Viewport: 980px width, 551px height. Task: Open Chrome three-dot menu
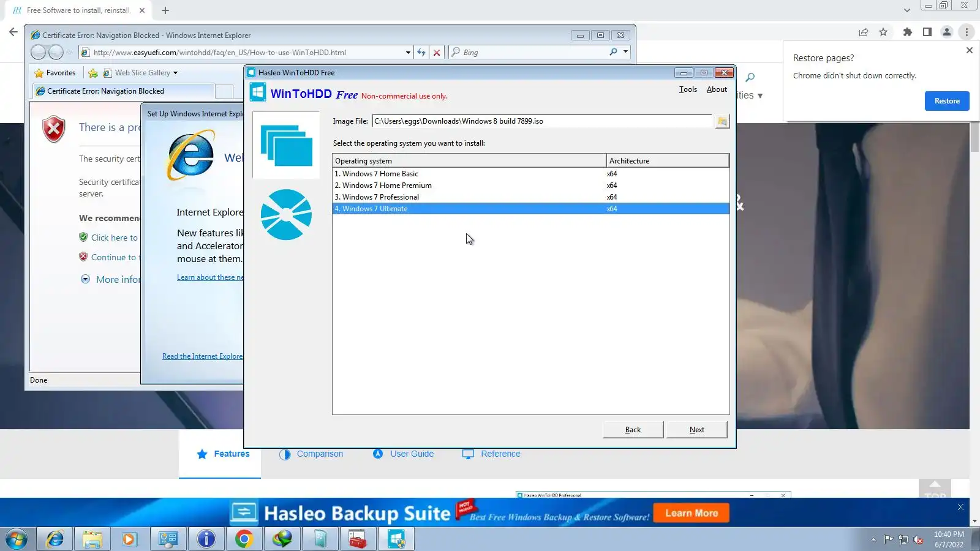tap(967, 32)
